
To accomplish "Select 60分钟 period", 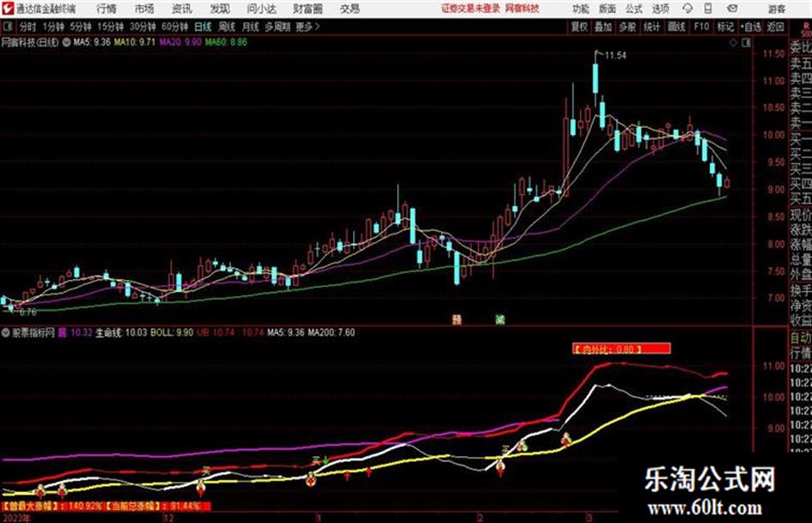I will point(174,27).
